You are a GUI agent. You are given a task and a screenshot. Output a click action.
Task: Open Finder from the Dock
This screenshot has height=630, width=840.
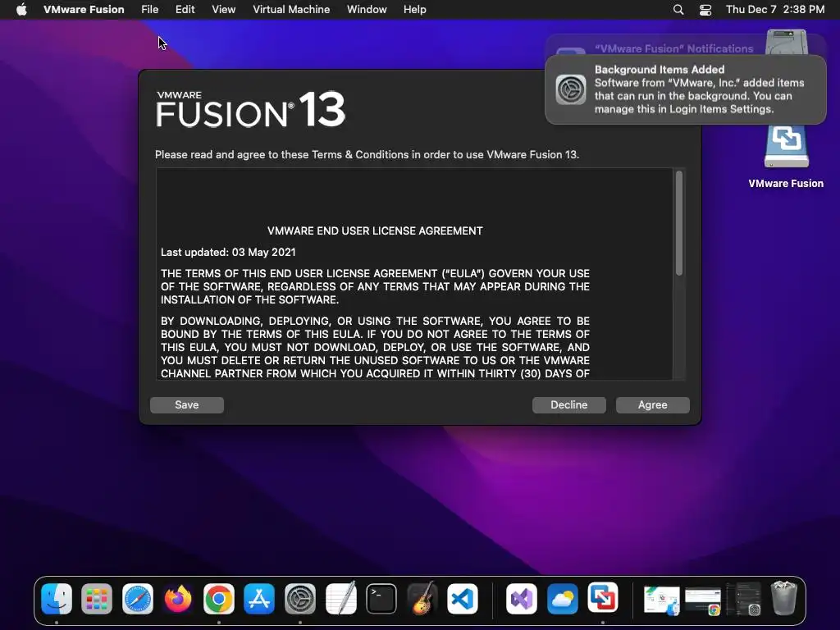tap(57, 598)
